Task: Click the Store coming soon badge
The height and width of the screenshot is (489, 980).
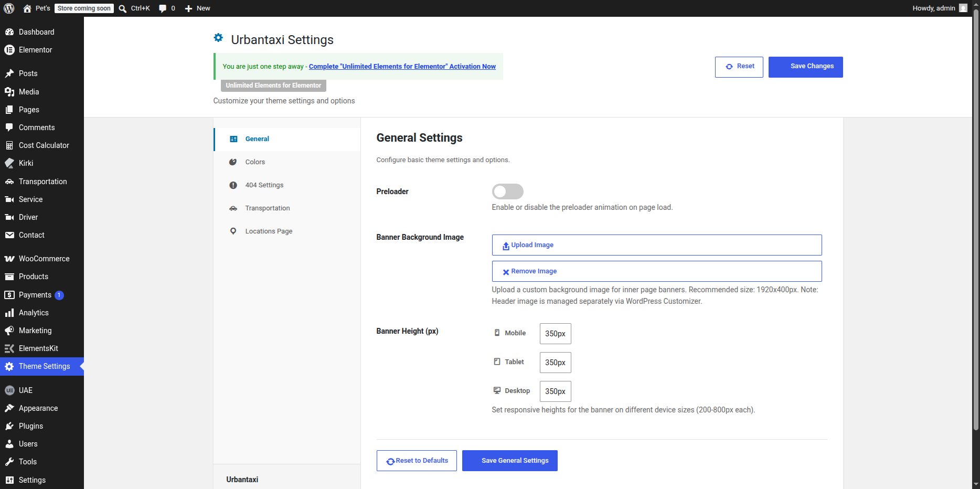Action: pyautogui.click(x=84, y=8)
